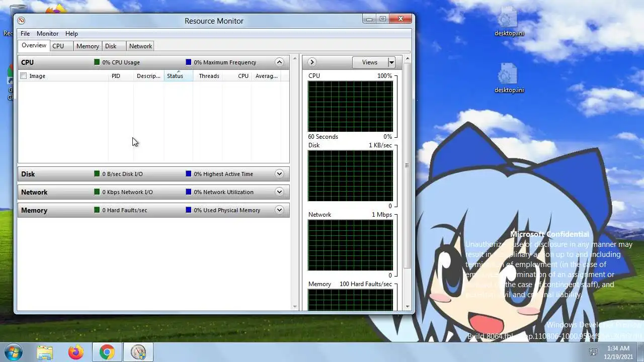Sort by the PID column header
The height and width of the screenshot is (362, 644).
click(121, 76)
